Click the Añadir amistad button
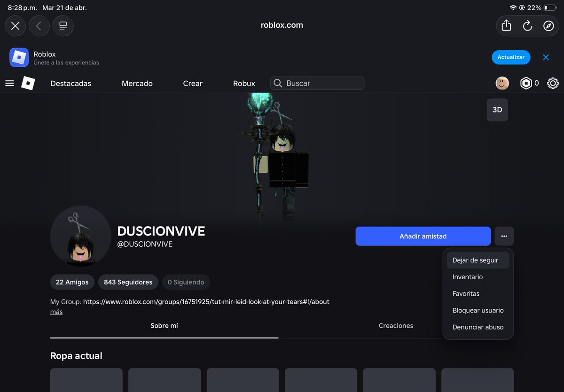The height and width of the screenshot is (392, 564). point(423,236)
